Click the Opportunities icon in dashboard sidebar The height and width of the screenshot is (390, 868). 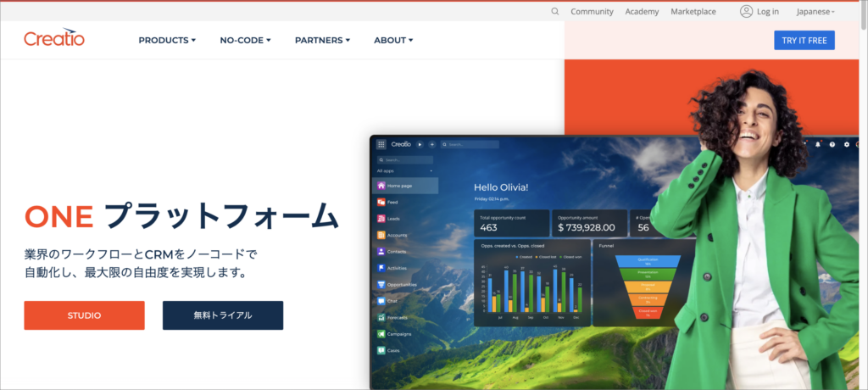(x=381, y=284)
